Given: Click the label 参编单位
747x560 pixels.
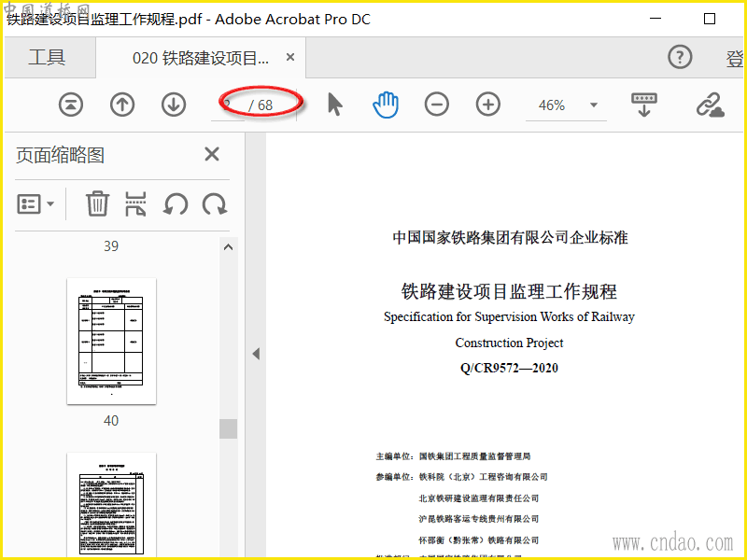Looking at the screenshot, I should tap(394, 477).
